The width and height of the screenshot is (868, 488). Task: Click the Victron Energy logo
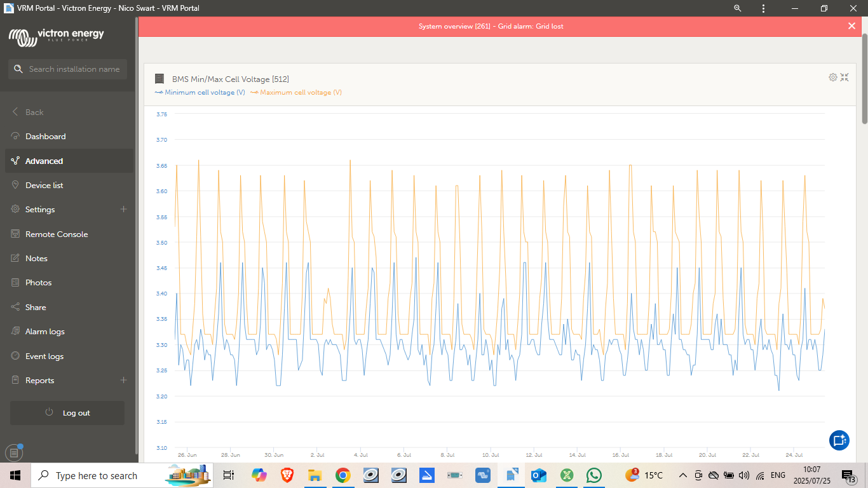coord(57,36)
